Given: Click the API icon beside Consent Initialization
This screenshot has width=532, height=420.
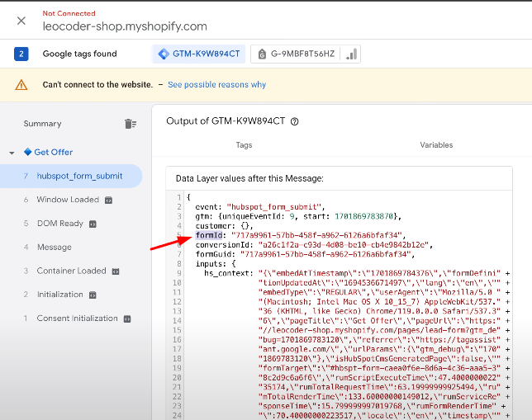Looking at the screenshot, I should pyautogui.click(x=127, y=319).
